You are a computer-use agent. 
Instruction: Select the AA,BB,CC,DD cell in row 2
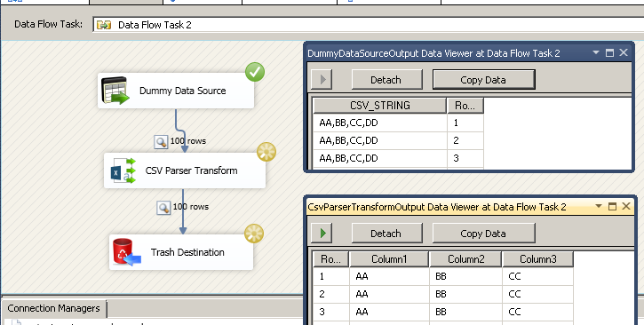tap(380, 140)
